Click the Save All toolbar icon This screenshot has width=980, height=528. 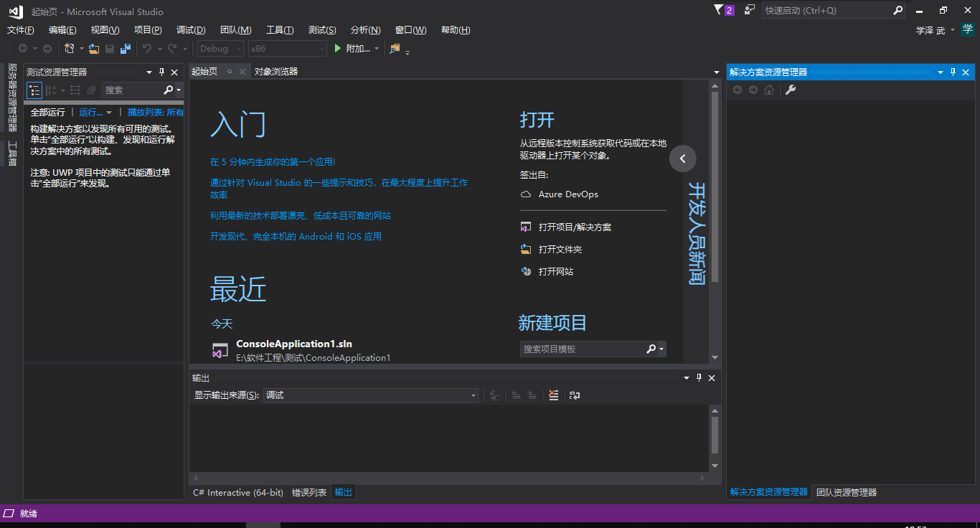tap(126, 49)
